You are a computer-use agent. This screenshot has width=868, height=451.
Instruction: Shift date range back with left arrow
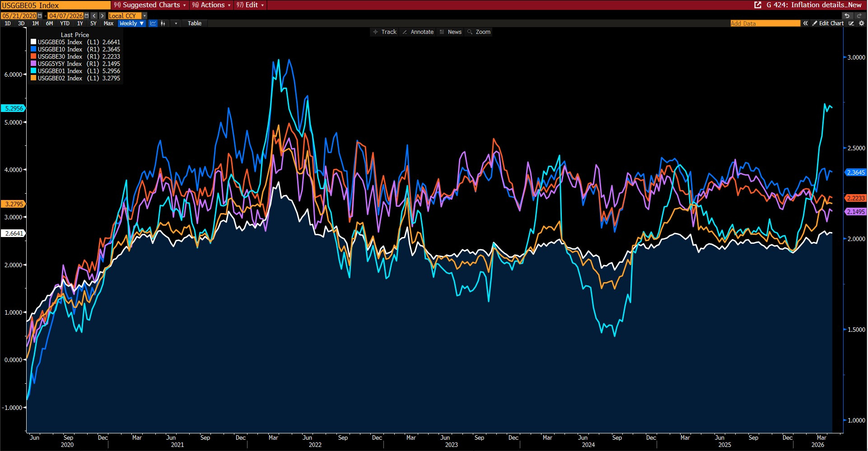pos(94,16)
